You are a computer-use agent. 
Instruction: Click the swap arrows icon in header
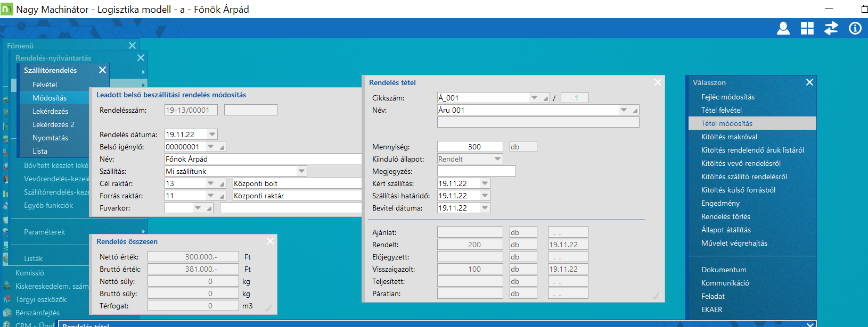831,29
